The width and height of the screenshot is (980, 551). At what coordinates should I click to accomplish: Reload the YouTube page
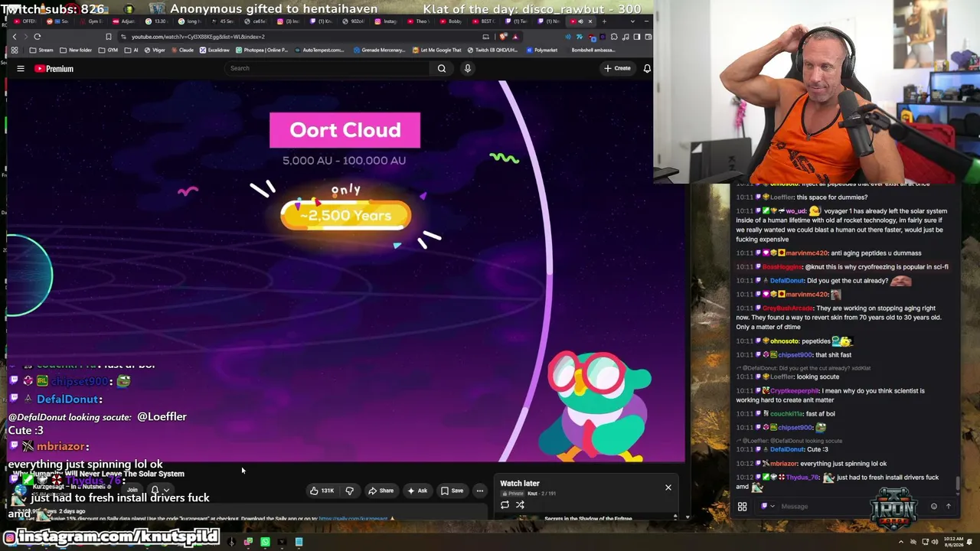[37, 37]
